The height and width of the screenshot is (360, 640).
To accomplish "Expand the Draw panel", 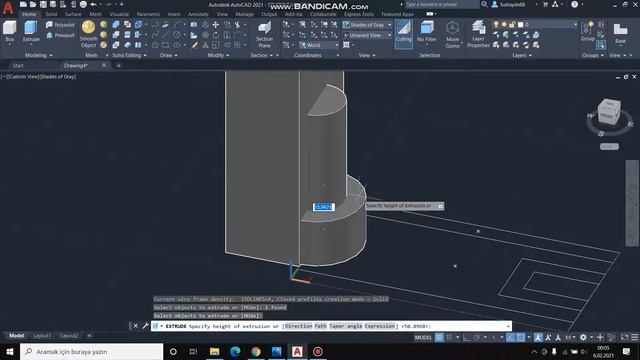I will pos(169,55).
